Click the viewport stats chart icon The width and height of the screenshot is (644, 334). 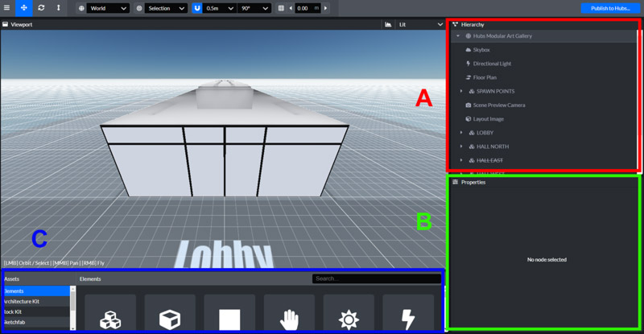pos(388,25)
